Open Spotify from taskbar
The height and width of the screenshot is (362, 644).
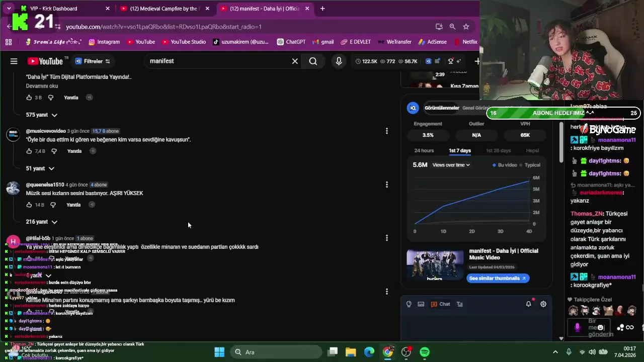[425, 352]
